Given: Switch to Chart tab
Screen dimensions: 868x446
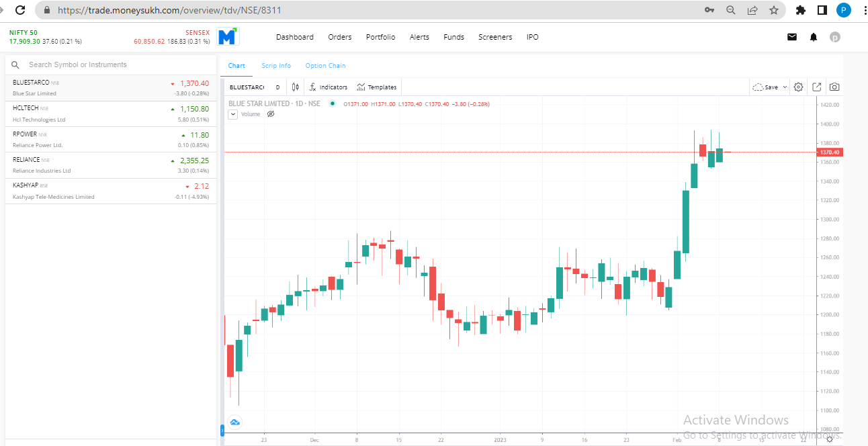Looking at the screenshot, I should 236,65.
